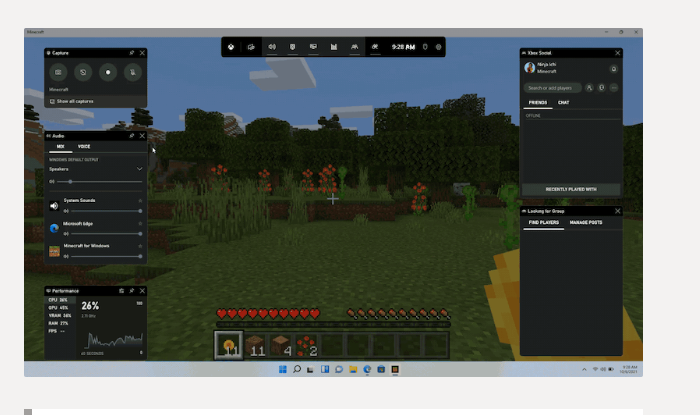700x415 pixels.
Task: Switch to the Voice tab in Audio
Action: pos(84,146)
